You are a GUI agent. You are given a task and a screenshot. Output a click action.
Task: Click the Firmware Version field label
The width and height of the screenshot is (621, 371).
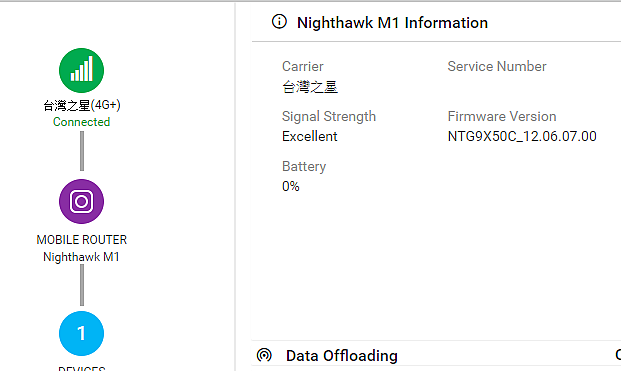click(502, 116)
